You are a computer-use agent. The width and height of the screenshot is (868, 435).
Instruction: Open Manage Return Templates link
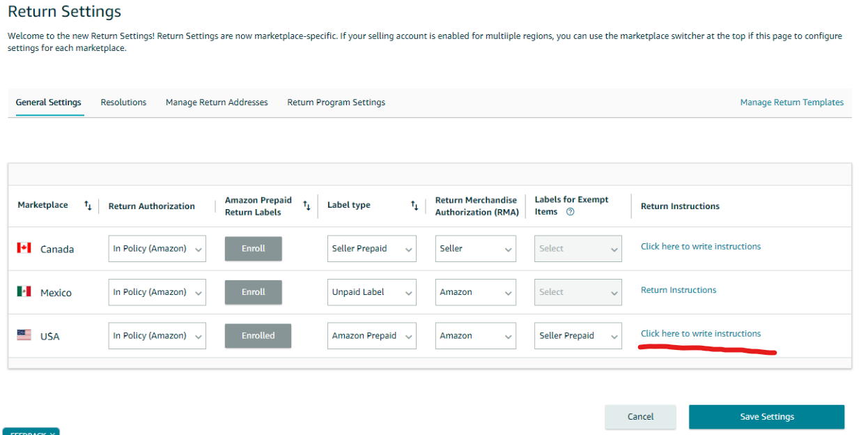pyautogui.click(x=792, y=102)
